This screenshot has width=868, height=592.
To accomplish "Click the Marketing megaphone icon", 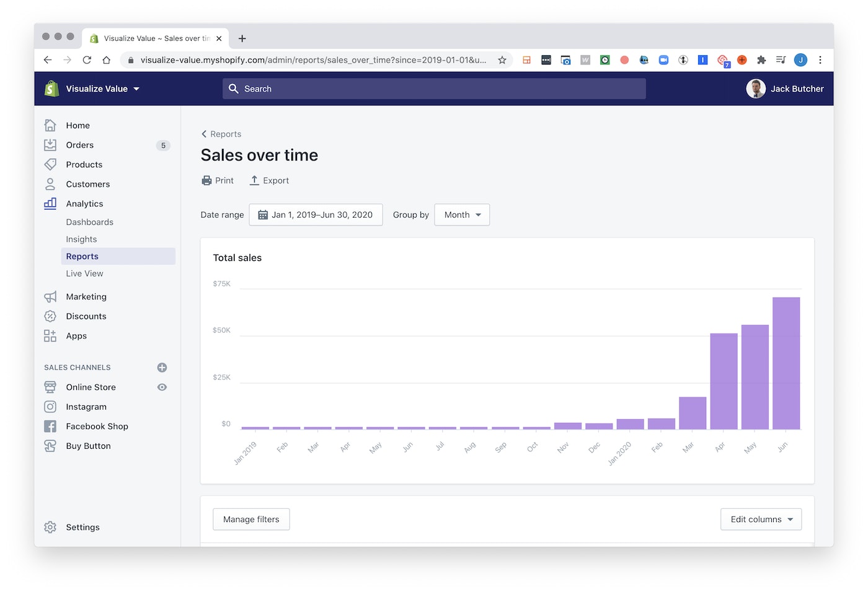I will 50,297.
